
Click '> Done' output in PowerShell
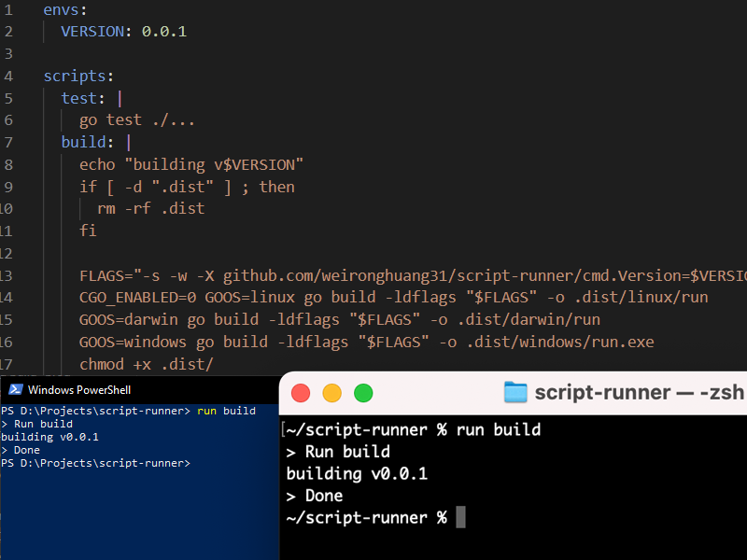(21, 450)
